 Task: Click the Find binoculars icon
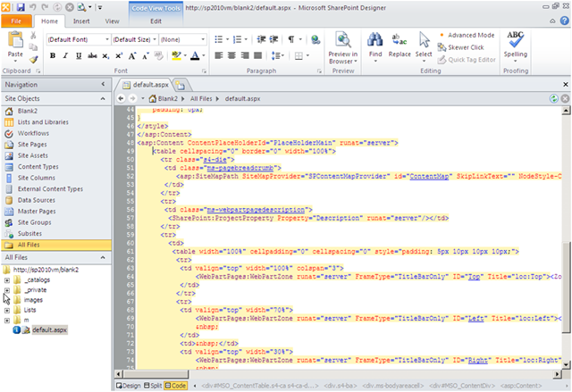pyautogui.click(x=375, y=39)
